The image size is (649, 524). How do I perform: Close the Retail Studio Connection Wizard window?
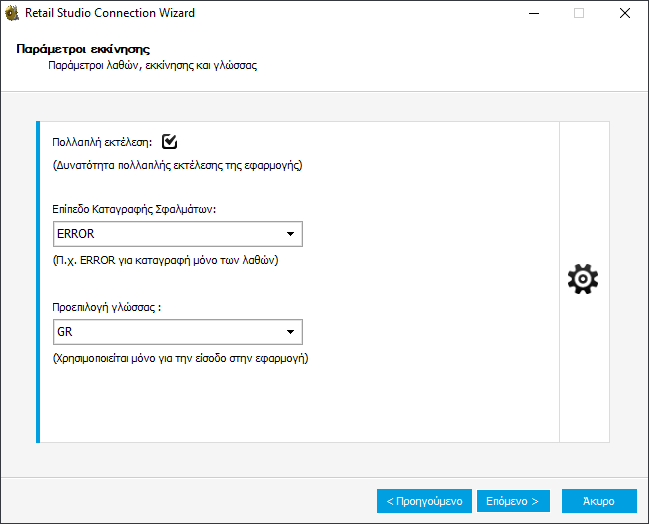[x=624, y=14]
